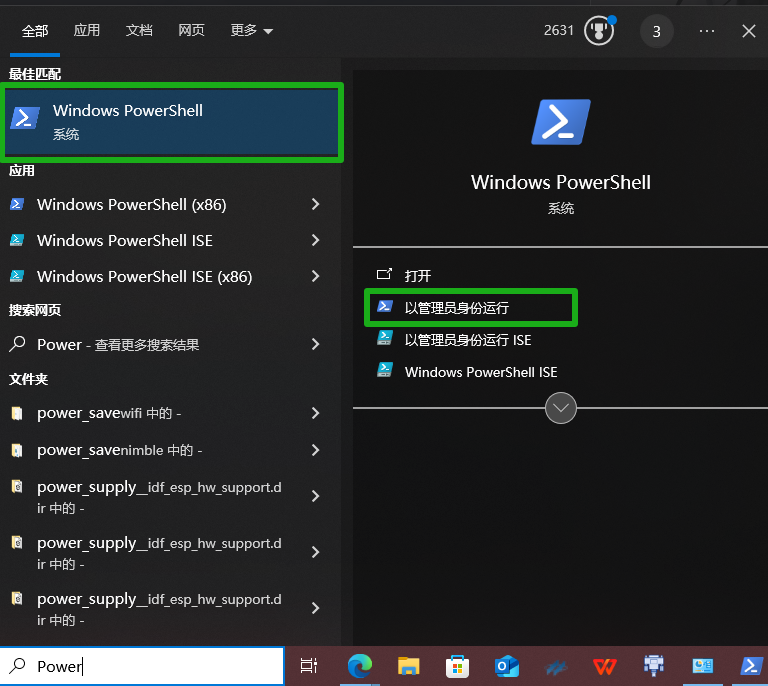Open the power_savenimble folder result
The width and height of the screenshot is (768, 686).
tap(152, 450)
